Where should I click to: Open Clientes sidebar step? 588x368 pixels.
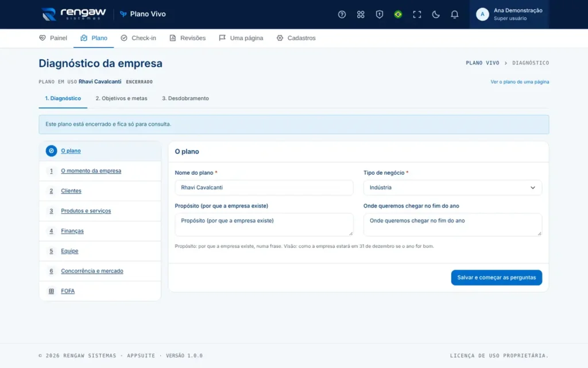[71, 191]
